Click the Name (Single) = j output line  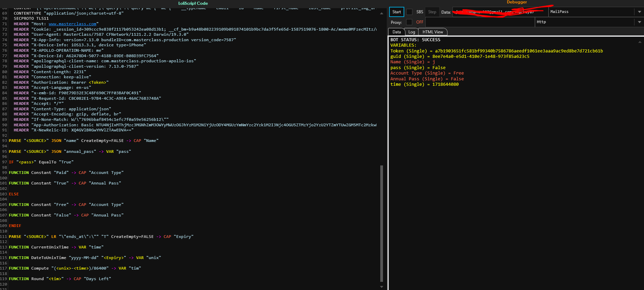[x=413, y=62]
